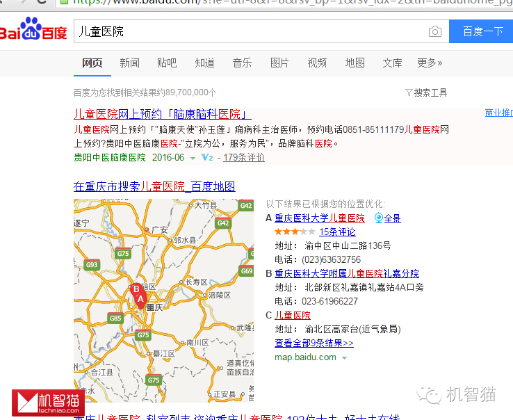Open result A 重庆医科大学儿童医院

click(320, 218)
